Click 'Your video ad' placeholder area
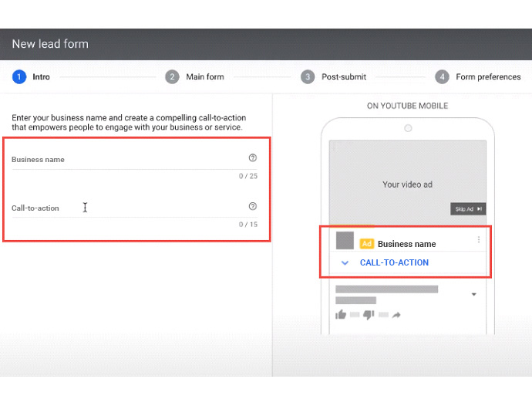 tap(408, 184)
